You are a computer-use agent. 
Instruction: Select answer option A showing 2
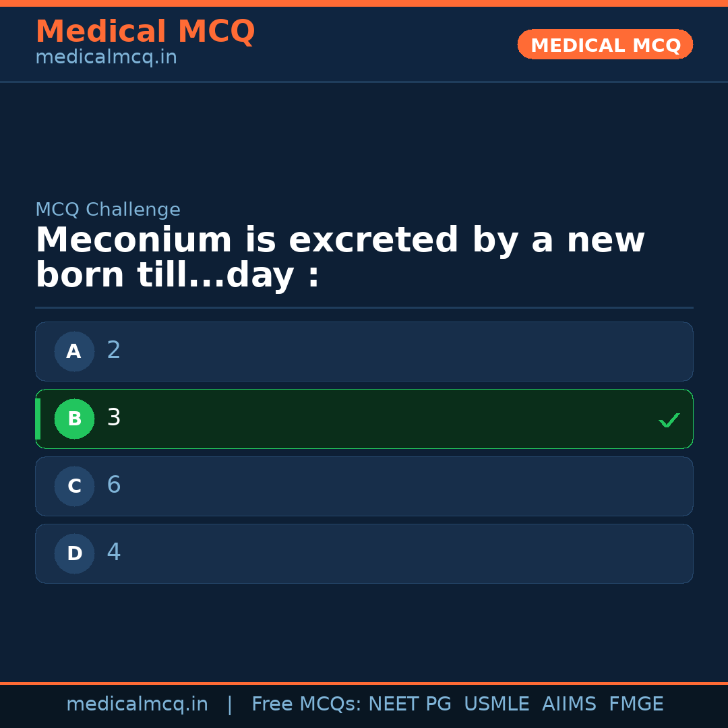[x=364, y=351]
